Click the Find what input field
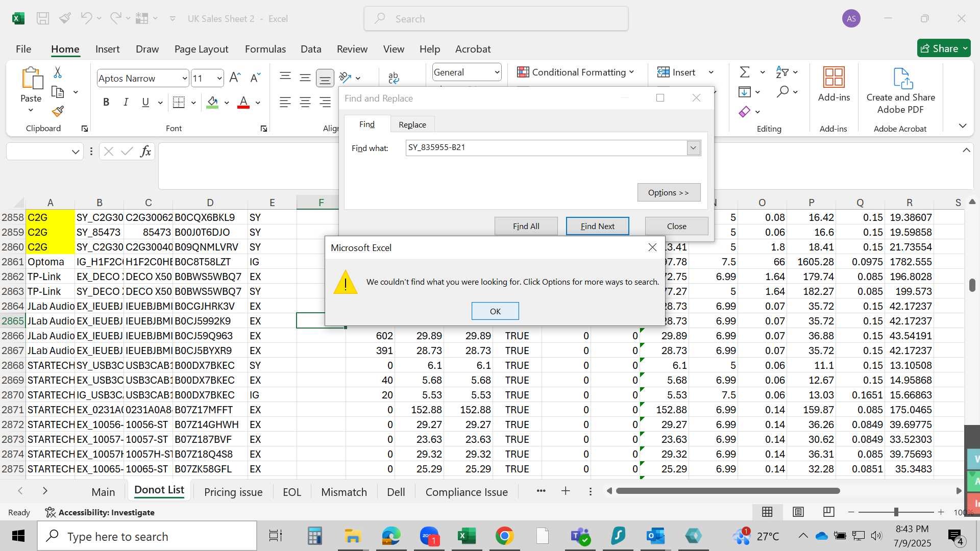Image resolution: width=980 pixels, height=551 pixels. tap(546, 147)
